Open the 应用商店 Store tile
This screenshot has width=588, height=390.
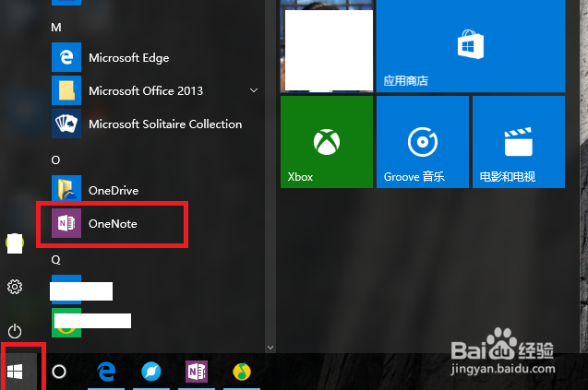click(x=471, y=46)
